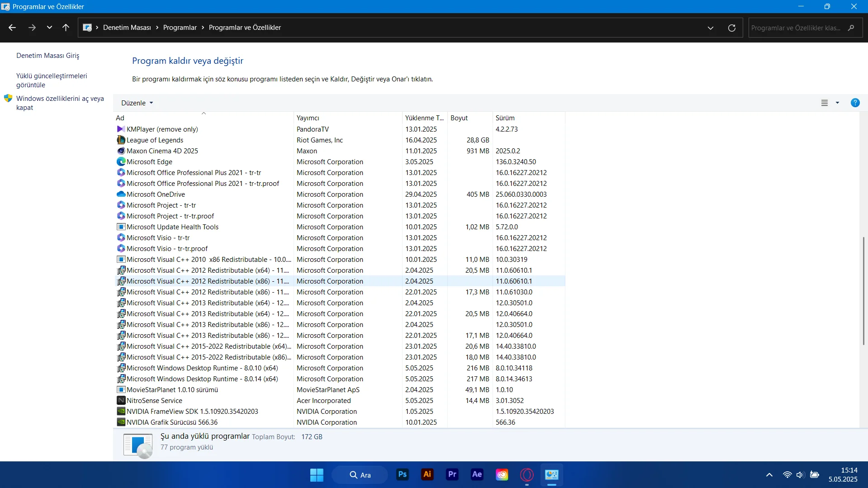Click the Windows Start button
Viewport: 868px width, 488px height.
coord(317,475)
